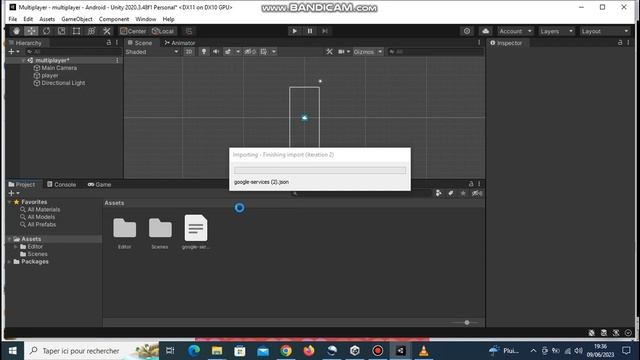This screenshot has height=360, width=640.
Task: Toggle scene effects icon
Action: pyautogui.click(x=228, y=52)
